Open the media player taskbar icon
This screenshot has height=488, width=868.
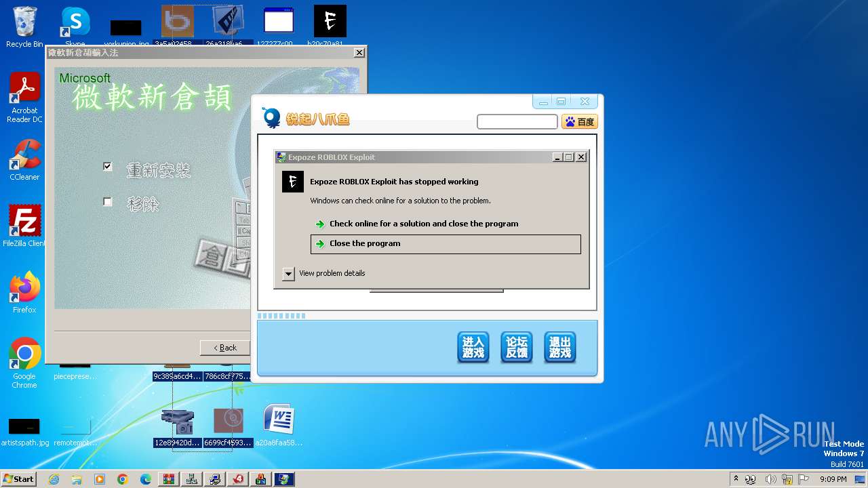100,479
